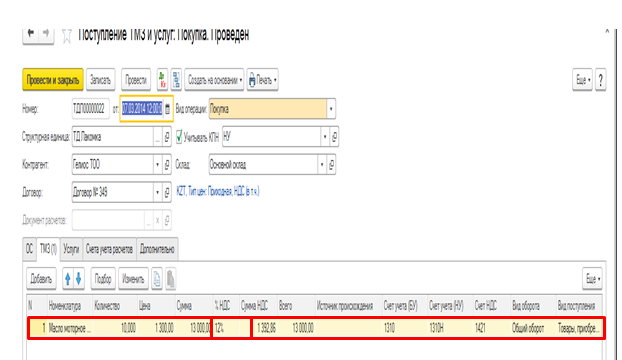Image resolution: width=622 pixels, height=360 pixels.
Task: Click the forward navigation arrow
Action: point(46,34)
